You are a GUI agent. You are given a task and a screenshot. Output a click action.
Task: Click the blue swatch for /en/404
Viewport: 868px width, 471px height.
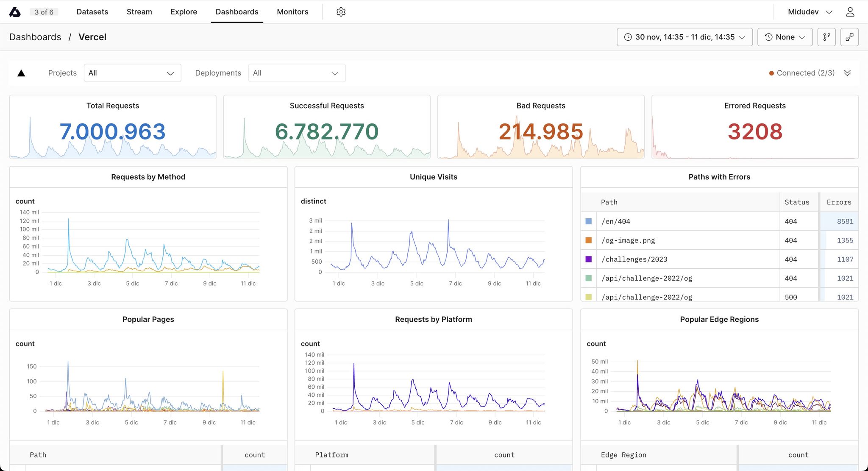tap(588, 221)
